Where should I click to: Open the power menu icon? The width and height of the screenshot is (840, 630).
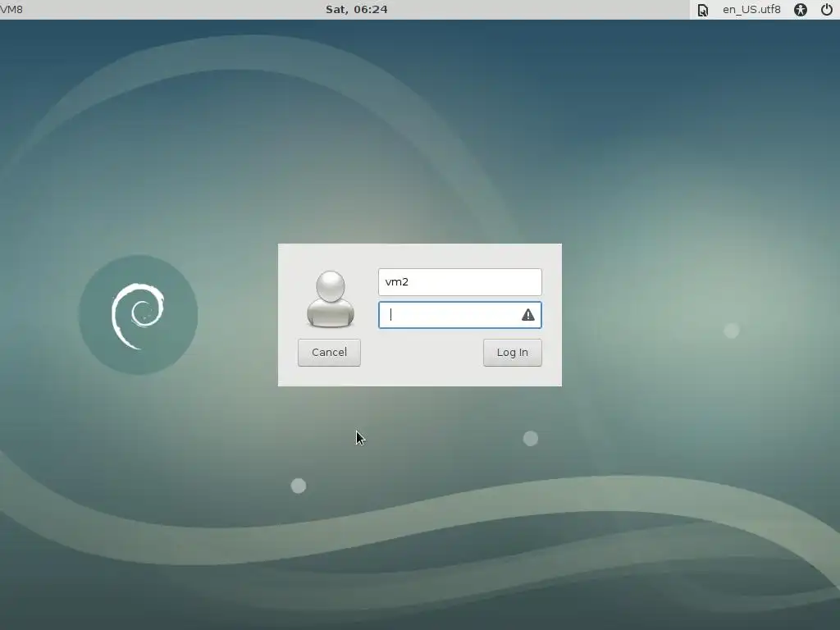tap(827, 10)
